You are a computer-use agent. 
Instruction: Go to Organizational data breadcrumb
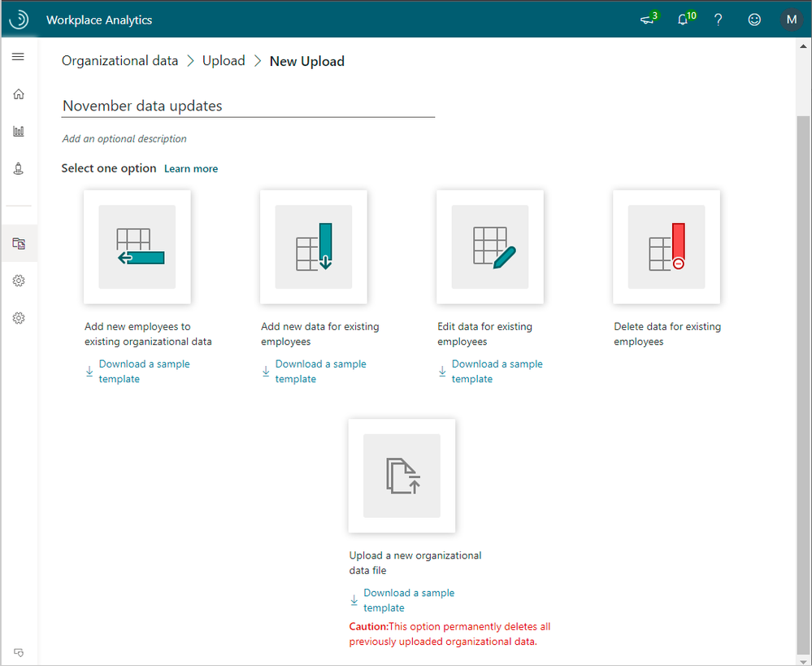[x=119, y=61]
